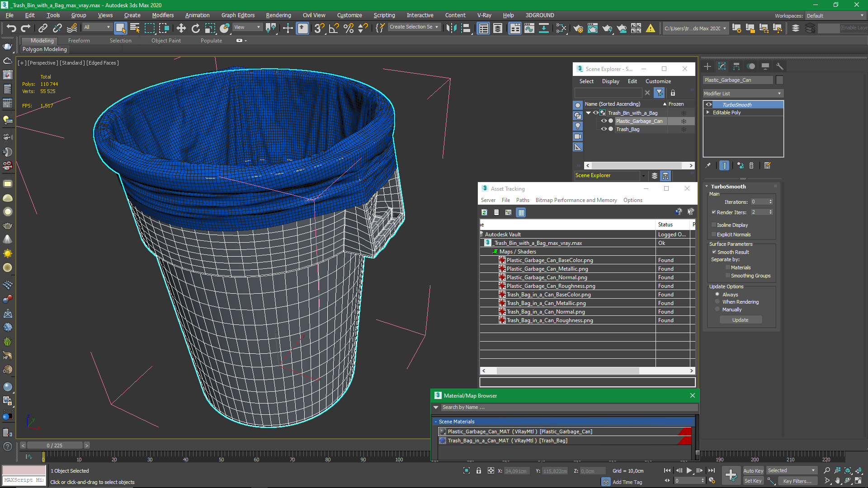Open the Material Editor icon
This screenshot has width=868, height=488.
[x=561, y=28]
